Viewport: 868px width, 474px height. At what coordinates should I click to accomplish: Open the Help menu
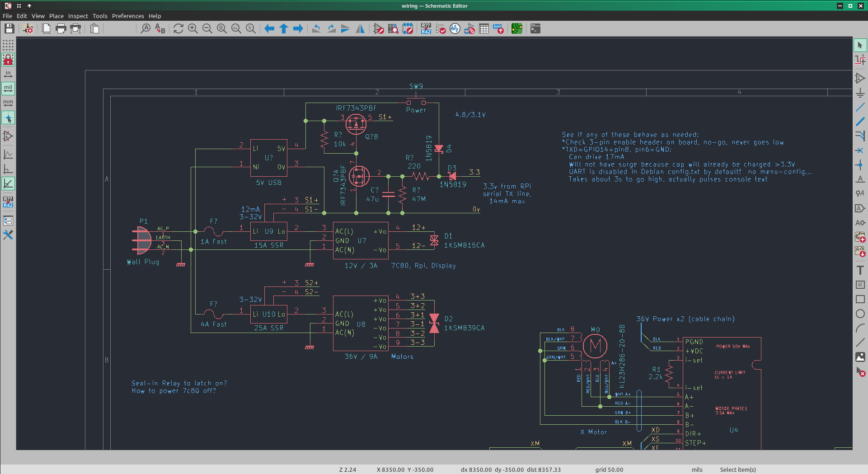point(155,16)
